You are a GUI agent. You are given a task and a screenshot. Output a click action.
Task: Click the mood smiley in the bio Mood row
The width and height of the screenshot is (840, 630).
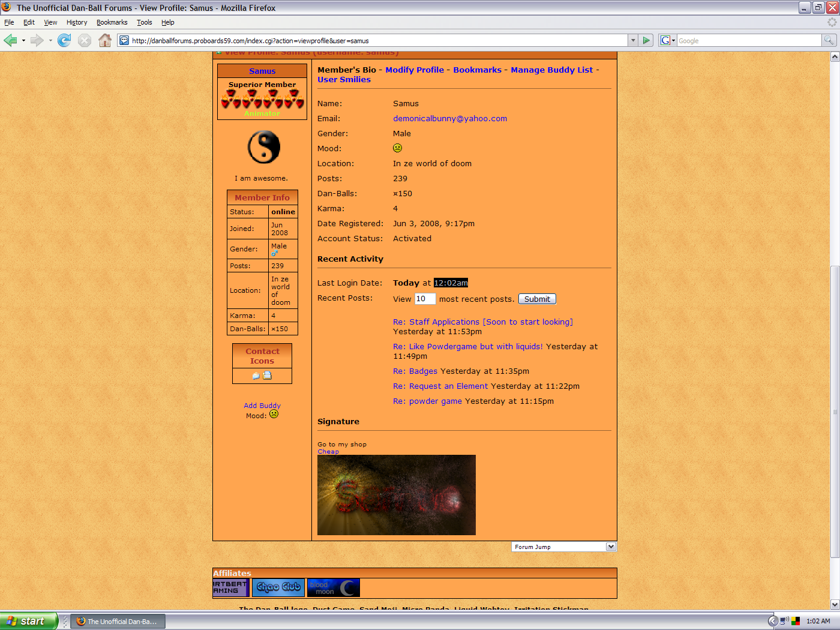pos(398,148)
